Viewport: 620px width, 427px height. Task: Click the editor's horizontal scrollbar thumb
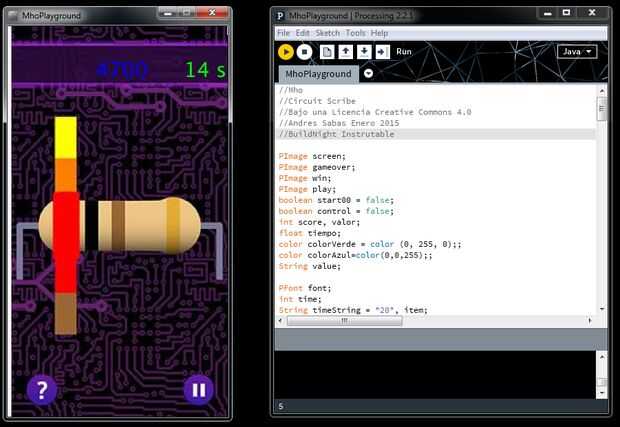pos(344,321)
